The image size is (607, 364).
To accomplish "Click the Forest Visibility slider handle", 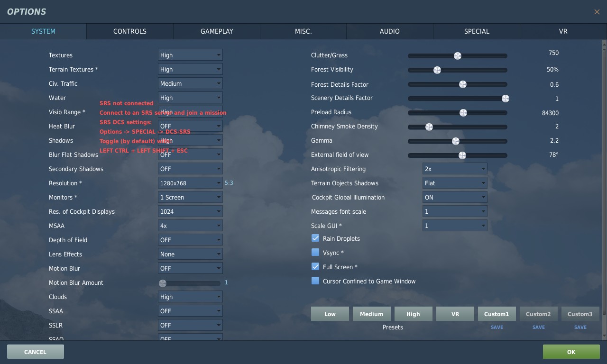I will click(x=437, y=70).
